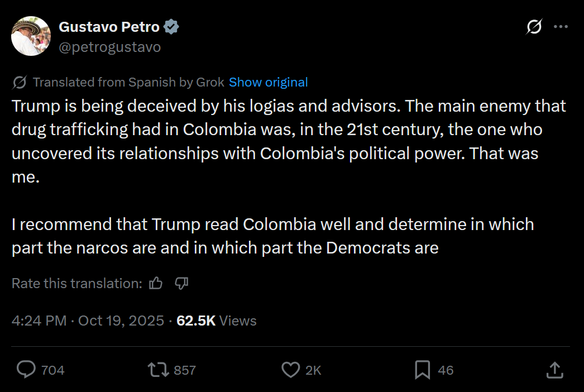This screenshot has width=584, height=392.
Task: Bookmark this post
Action: point(422,370)
